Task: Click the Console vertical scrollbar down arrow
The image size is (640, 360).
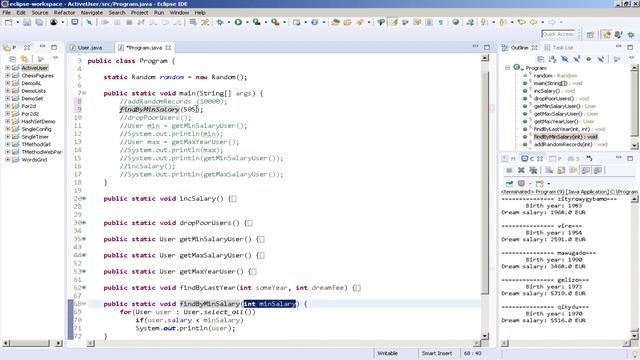Action: [634, 336]
